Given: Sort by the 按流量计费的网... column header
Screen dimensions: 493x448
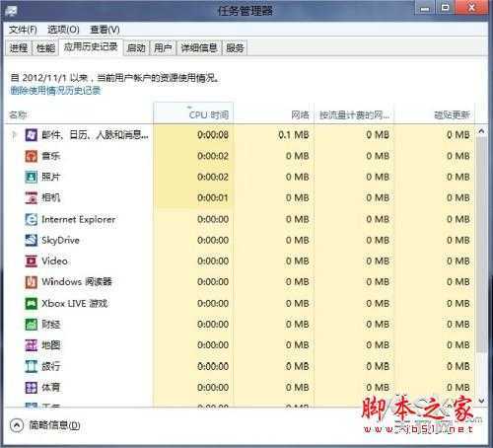Looking at the screenshot, I should pyautogui.click(x=354, y=114).
